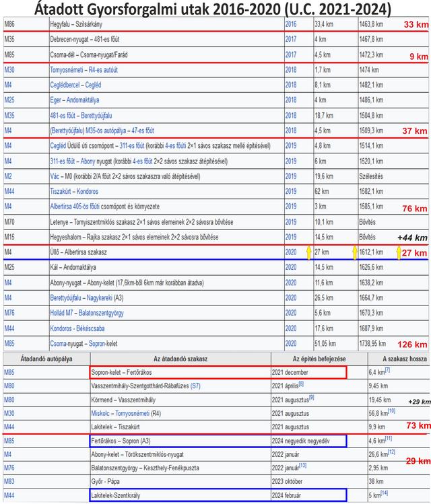431x504 pixels.
Task: Select the 'Átadandó autópálya' column header
Action: tap(46, 359)
